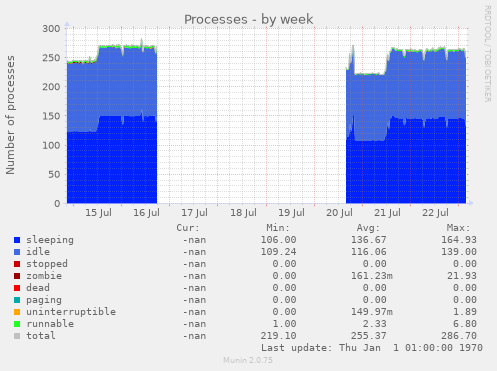
Task: Select the 'uninterruptible' legend label
Action: tap(71, 312)
